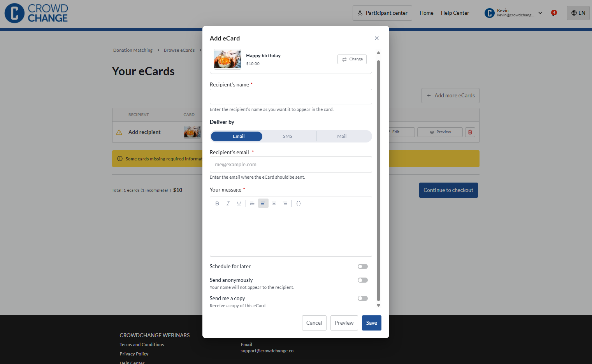The image size is (592, 364).
Task: Click the dialog scrollbar down arrow
Action: pyautogui.click(x=378, y=306)
